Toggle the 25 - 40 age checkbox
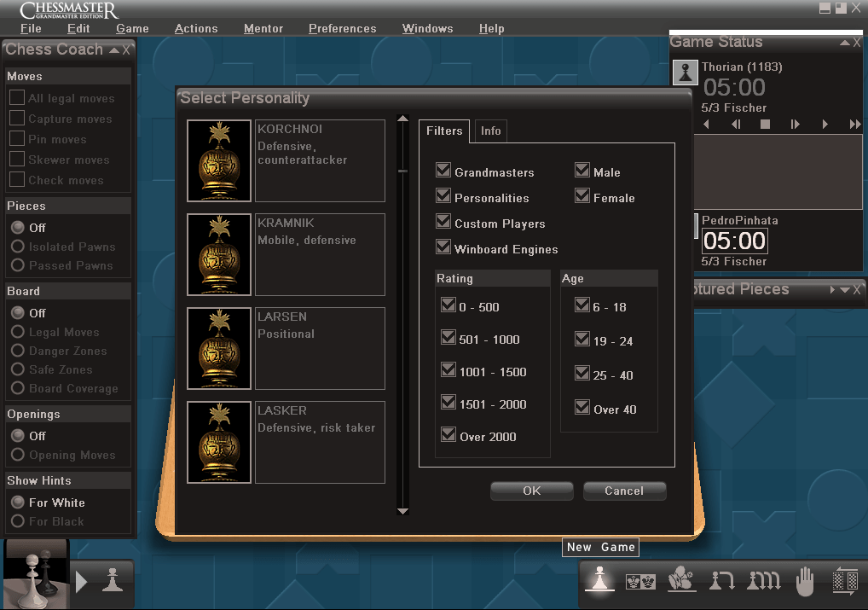Image resolution: width=868 pixels, height=610 pixels. point(582,373)
